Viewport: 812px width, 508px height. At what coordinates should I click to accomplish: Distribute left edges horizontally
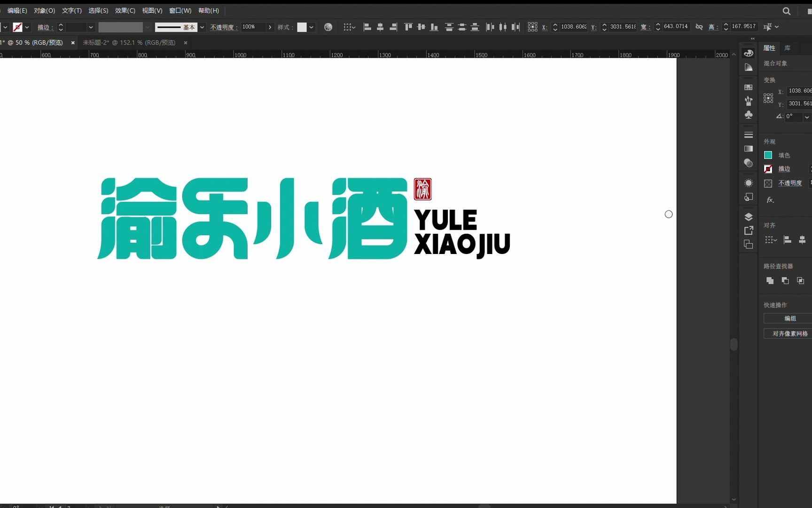point(490,27)
